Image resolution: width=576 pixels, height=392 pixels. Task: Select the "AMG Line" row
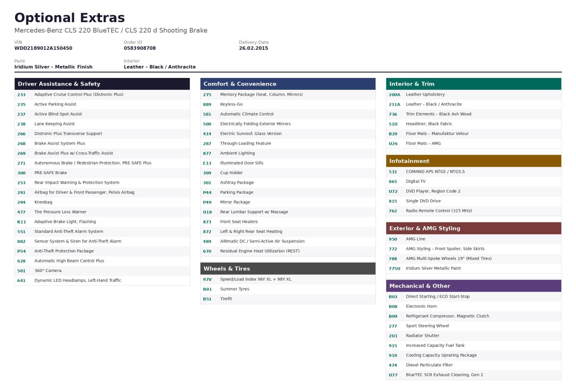pos(474,239)
